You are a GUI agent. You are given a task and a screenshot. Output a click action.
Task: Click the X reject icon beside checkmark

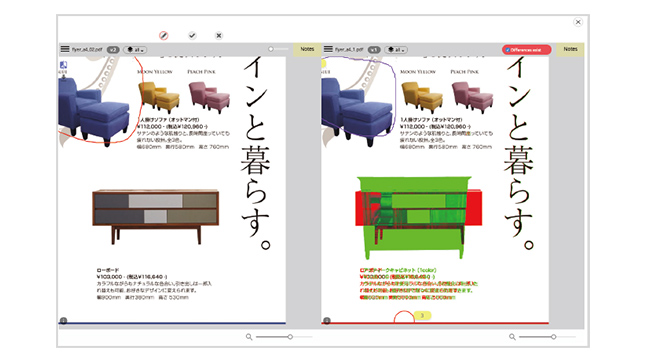[219, 35]
